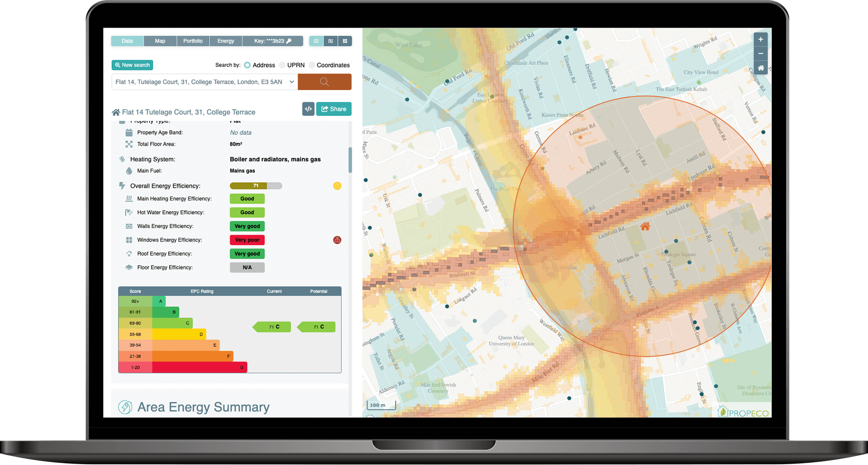Click the Potential 71 C rating arrow
The height and width of the screenshot is (465, 868).
[x=316, y=327]
